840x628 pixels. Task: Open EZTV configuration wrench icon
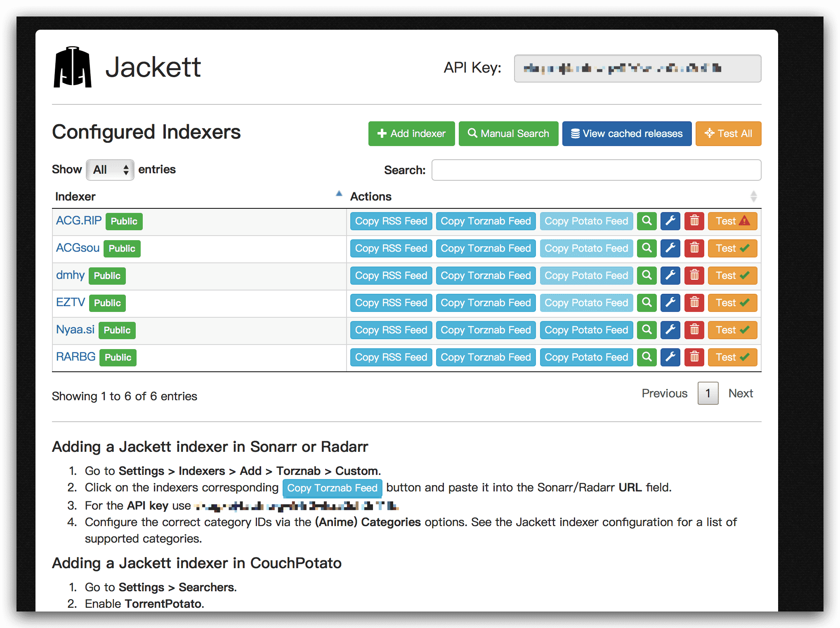pos(670,303)
